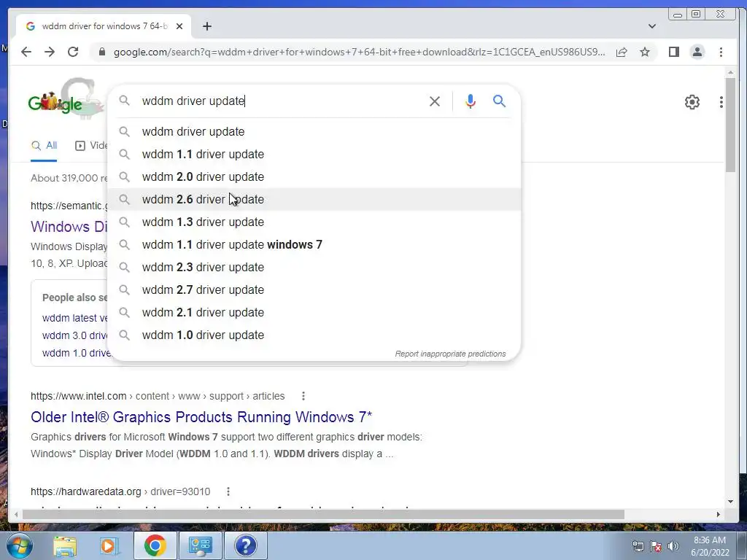
Task: Go back to the previous page
Action: coord(26,52)
